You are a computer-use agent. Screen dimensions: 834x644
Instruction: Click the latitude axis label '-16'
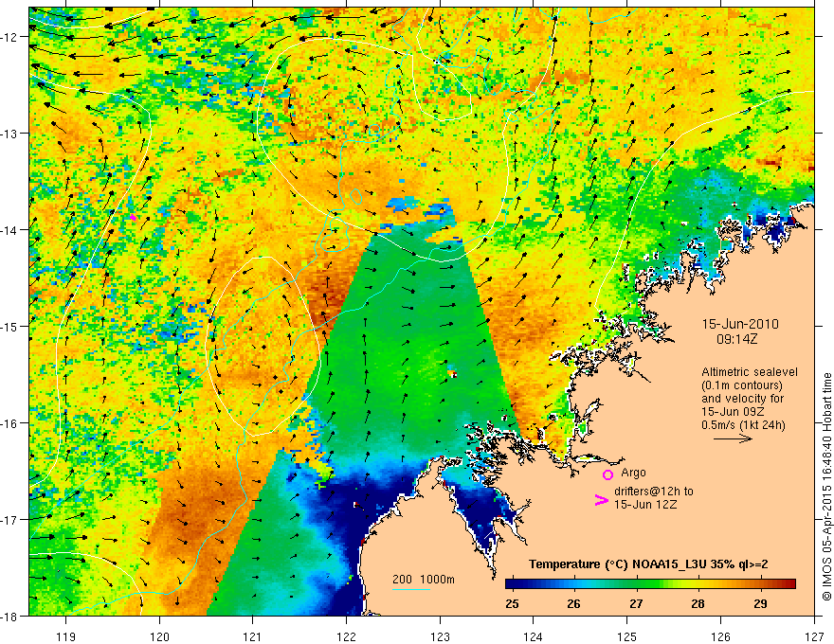pyautogui.click(x=10, y=423)
